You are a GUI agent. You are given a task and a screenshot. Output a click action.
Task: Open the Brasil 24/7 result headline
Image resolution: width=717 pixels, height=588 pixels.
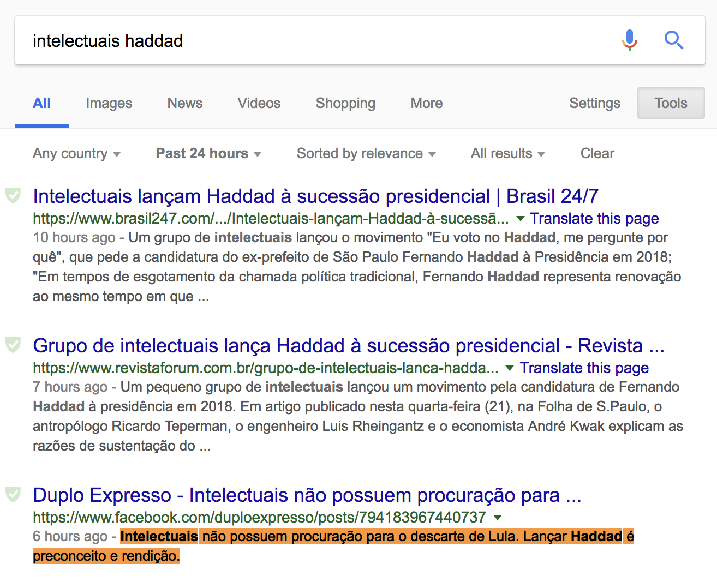click(315, 196)
